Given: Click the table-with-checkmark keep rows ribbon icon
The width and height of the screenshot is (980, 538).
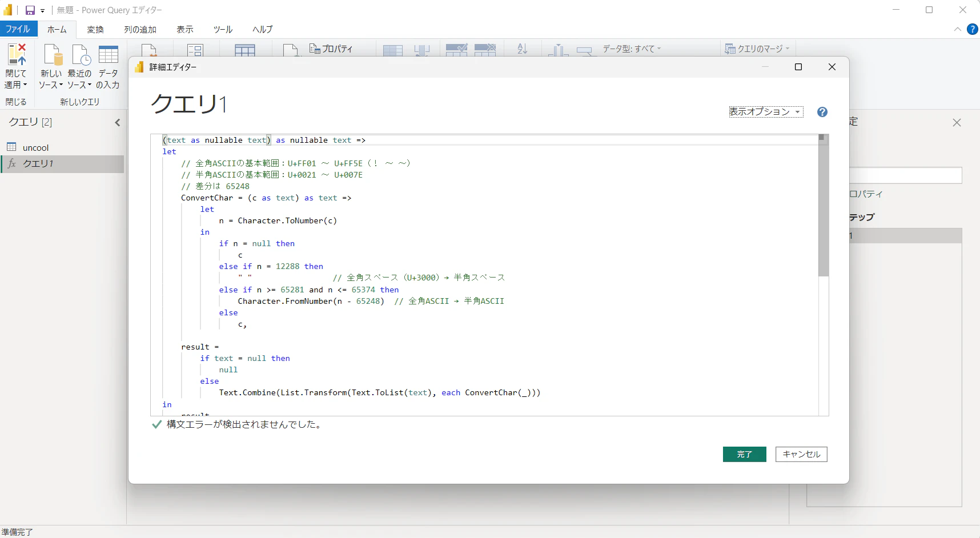Looking at the screenshot, I should pos(456,49).
